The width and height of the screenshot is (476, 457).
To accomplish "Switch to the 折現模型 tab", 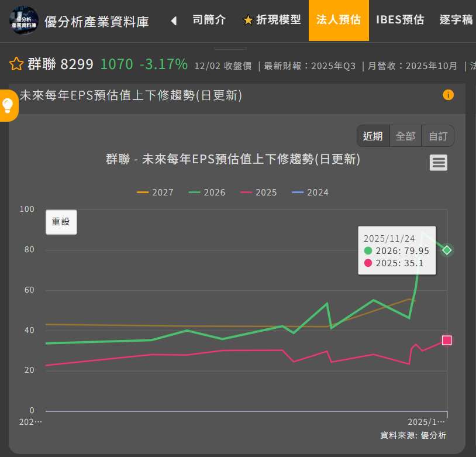I will point(272,20).
